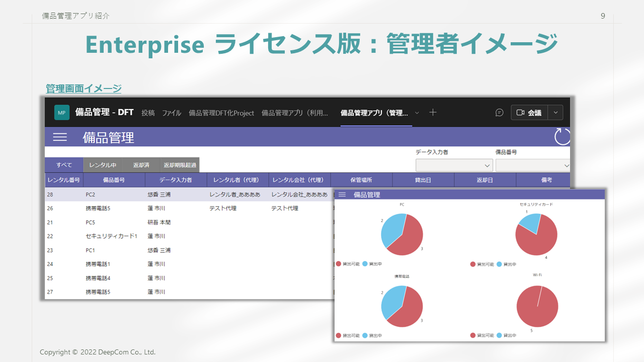
Task: Filter by レンタル中 status
Action: 103,165
